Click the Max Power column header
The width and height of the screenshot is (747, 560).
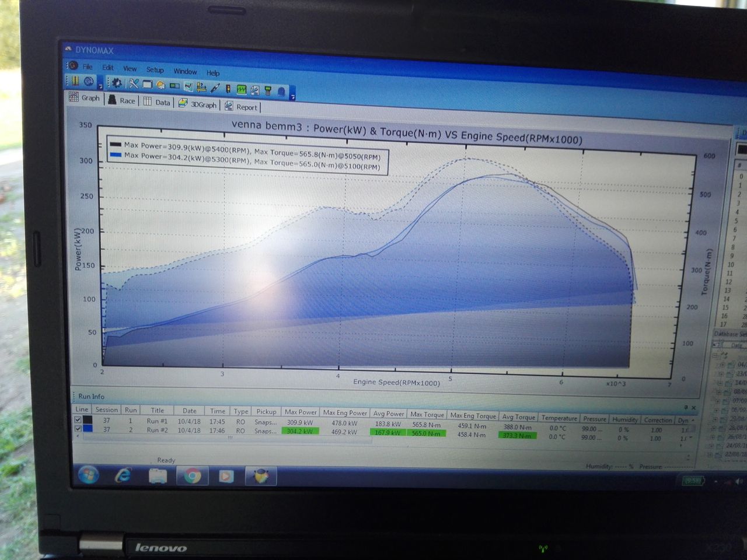301,412
